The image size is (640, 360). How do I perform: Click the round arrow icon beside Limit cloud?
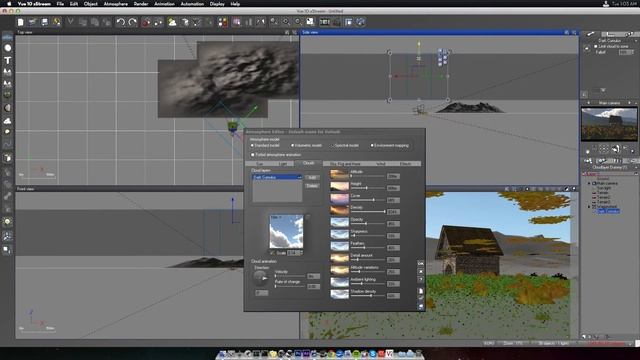point(587,48)
